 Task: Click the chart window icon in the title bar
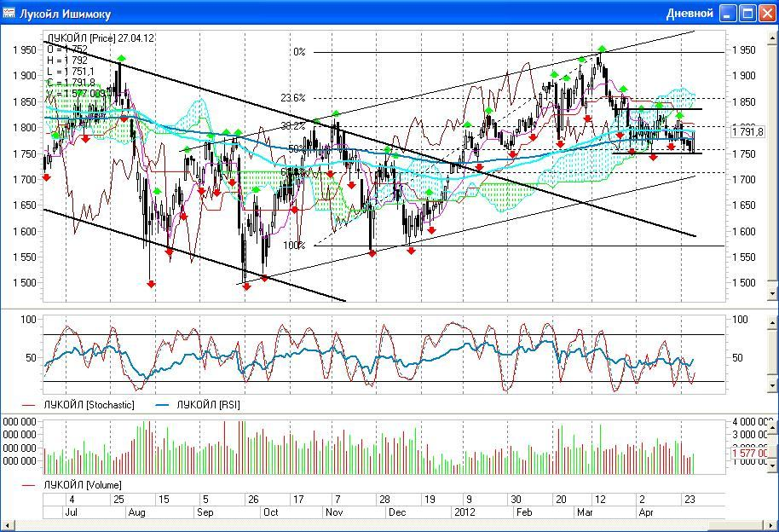click(x=9, y=13)
